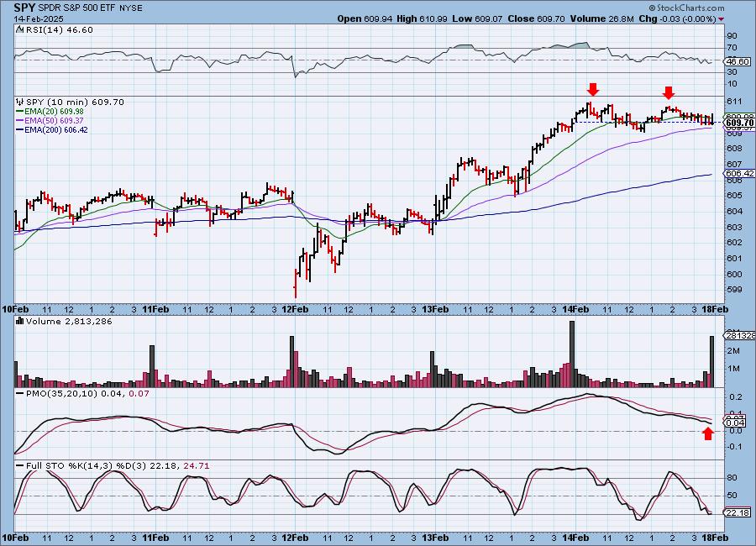This screenshot has height=546, width=756.
Task: Click the Chg -0.03 (-0.00%) value
Action: point(677,18)
